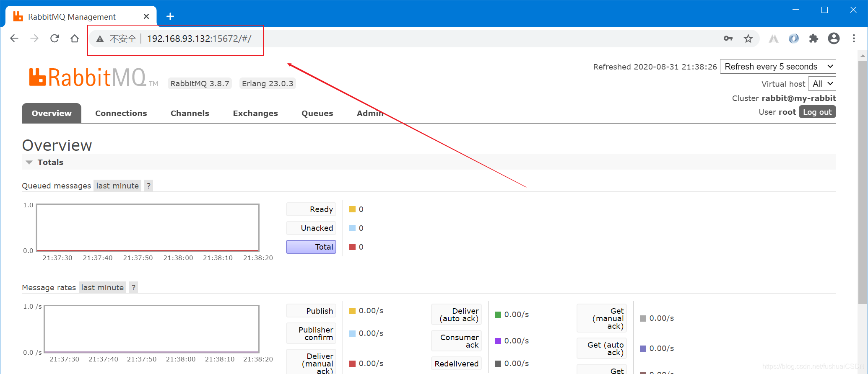Viewport: 868px width, 374px height.
Task: Click the Message rates chart
Action: (151, 329)
